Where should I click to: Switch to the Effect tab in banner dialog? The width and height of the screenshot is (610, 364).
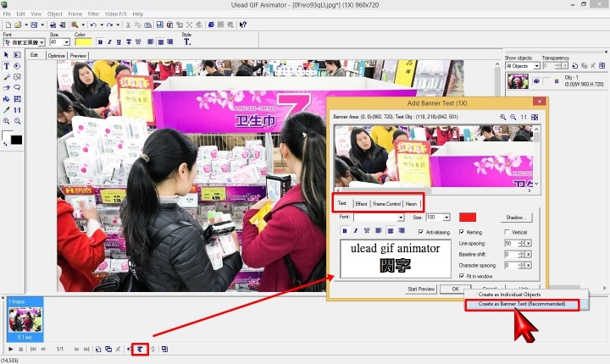(x=361, y=204)
